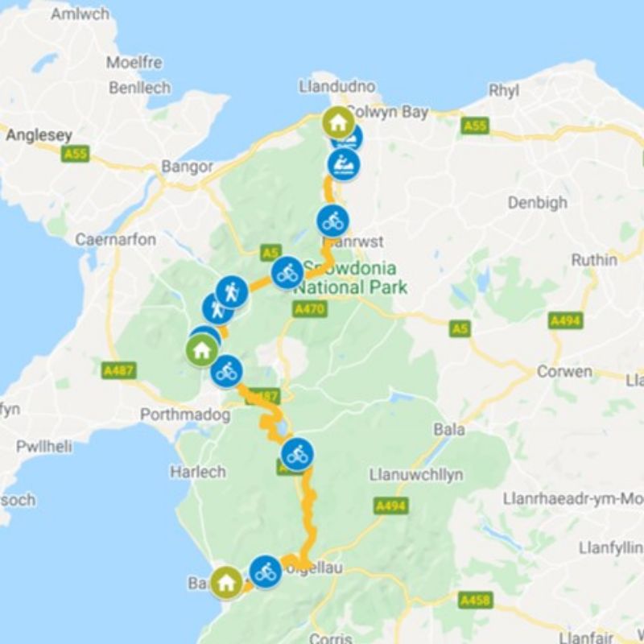Click the green home marker near Colwyn Bay
Image resolution: width=644 pixels, height=644 pixels.
[338, 122]
